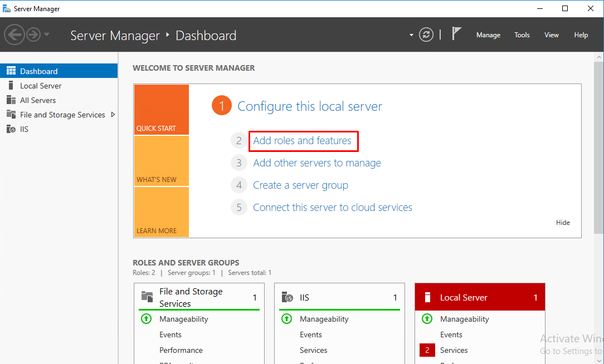The width and height of the screenshot is (604, 364).
Task: Open Services in Local Server tile
Action: pos(454,350)
